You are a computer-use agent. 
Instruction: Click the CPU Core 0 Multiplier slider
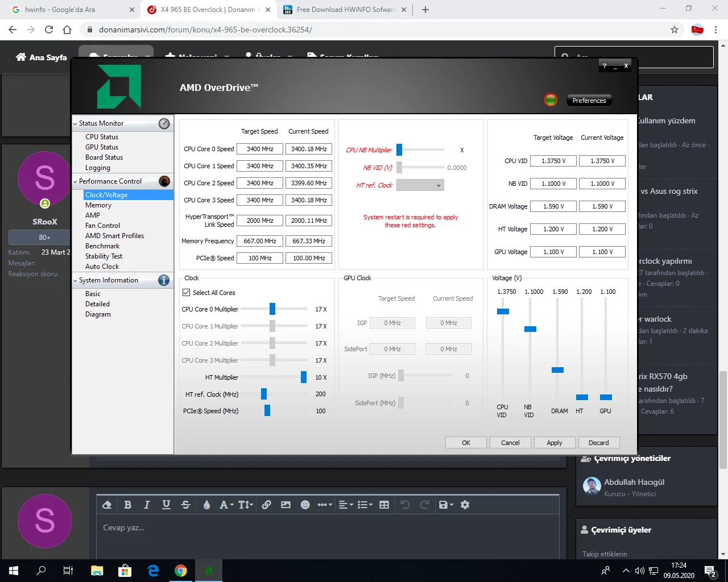tap(272, 309)
